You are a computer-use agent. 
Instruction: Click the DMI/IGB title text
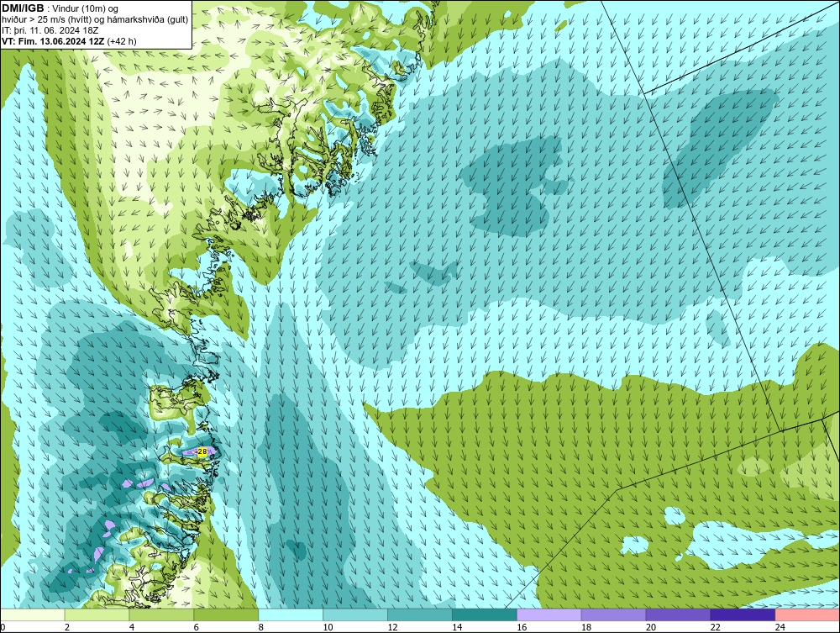pyautogui.click(x=23, y=8)
